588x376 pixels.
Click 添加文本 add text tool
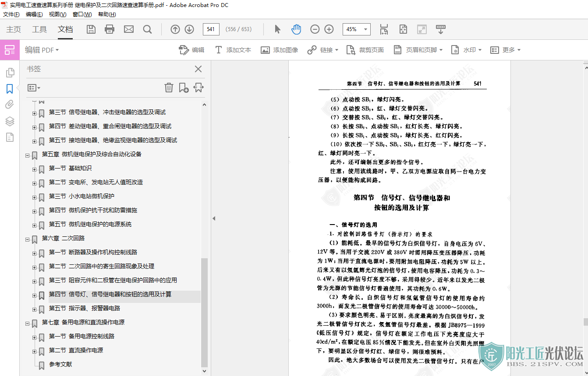pos(233,50)
